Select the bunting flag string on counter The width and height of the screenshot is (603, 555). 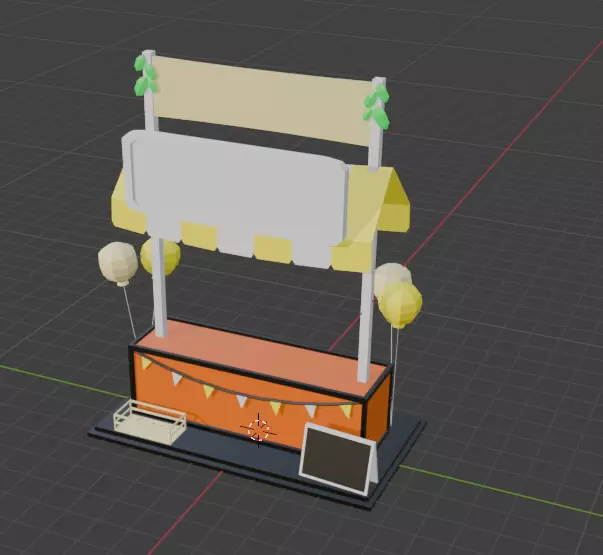pos(246,390)
